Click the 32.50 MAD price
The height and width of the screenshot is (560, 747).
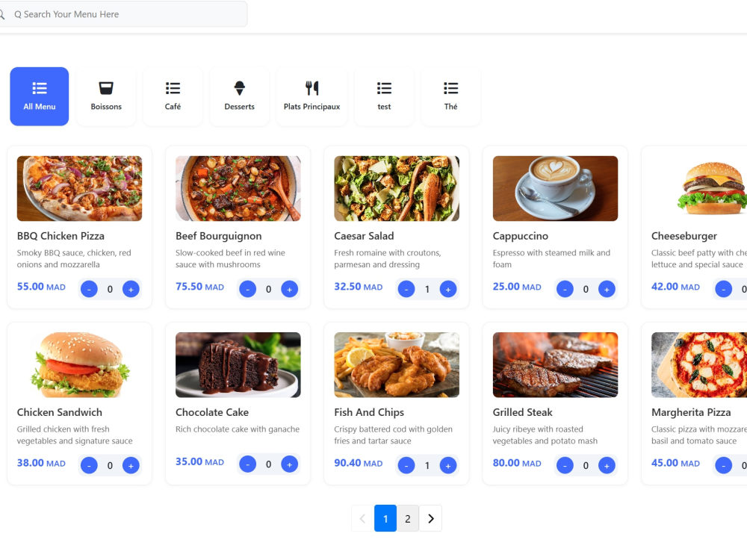click(359, 287)
